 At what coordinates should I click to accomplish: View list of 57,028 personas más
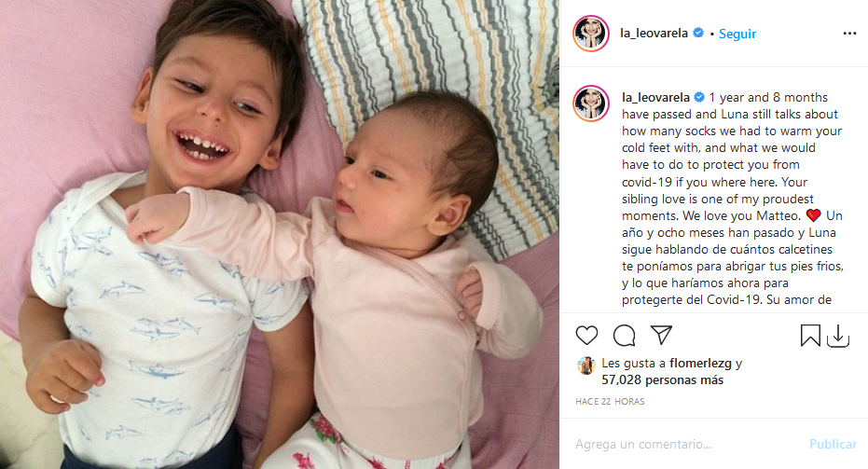click(663, 379)
